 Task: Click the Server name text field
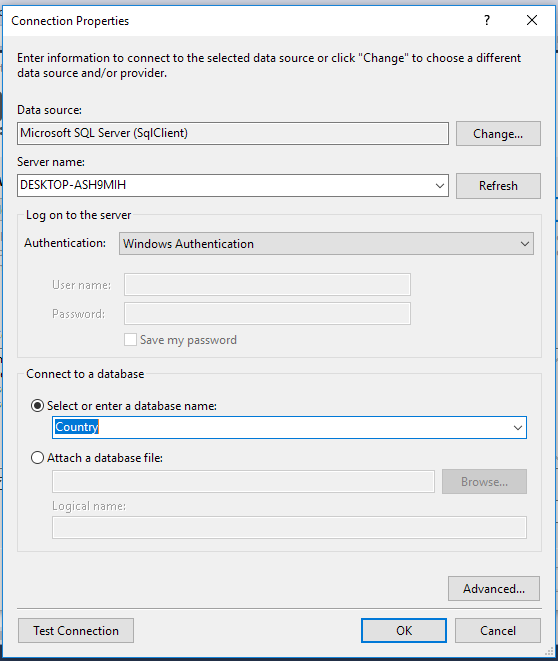[226, 185]
